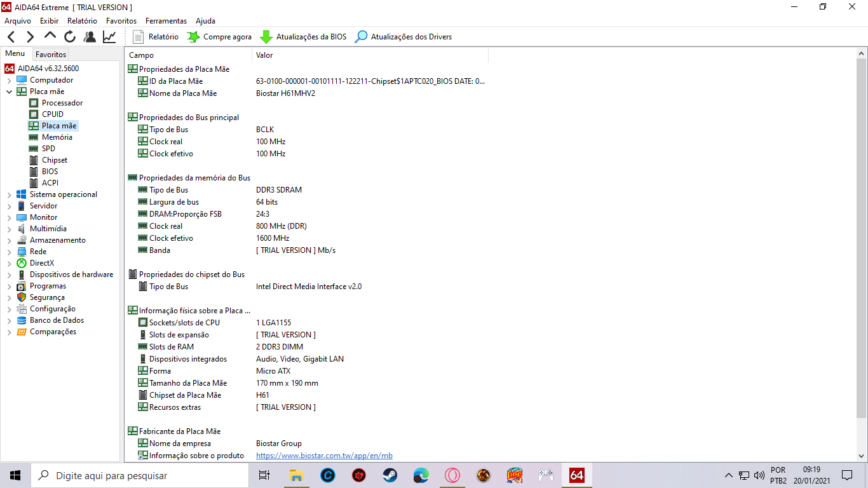The height and width of the screenshot is (488, 868).
Task: Click the DirectX Xbox icon item
Action: tap(22, 263)
